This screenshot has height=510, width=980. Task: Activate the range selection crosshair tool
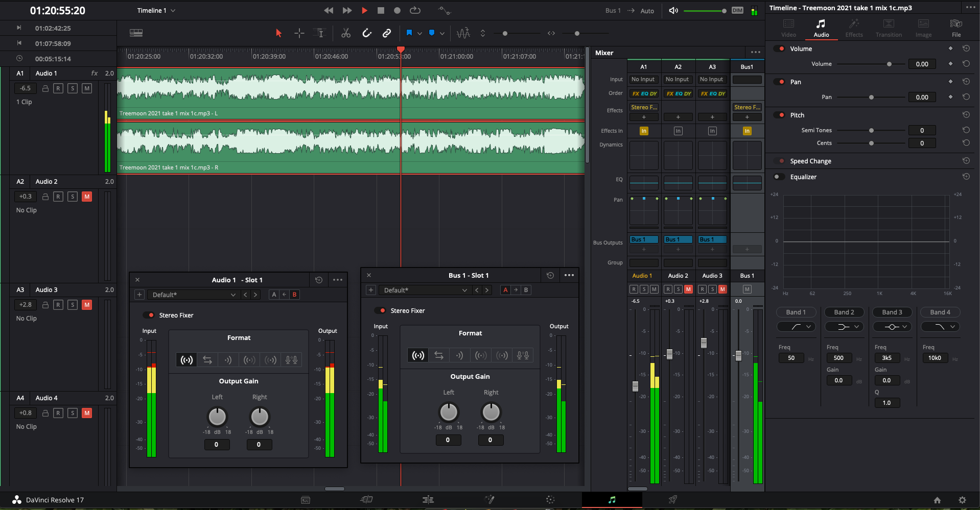coord(299,33)
